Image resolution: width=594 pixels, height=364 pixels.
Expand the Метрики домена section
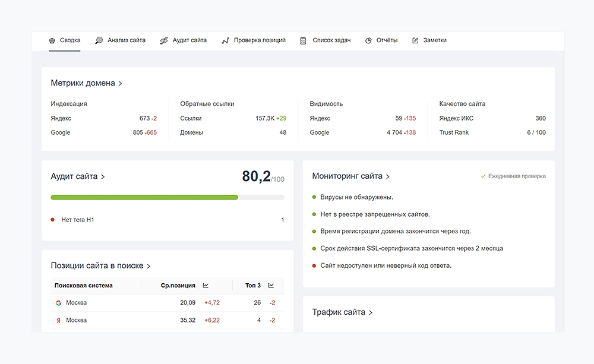121,84
